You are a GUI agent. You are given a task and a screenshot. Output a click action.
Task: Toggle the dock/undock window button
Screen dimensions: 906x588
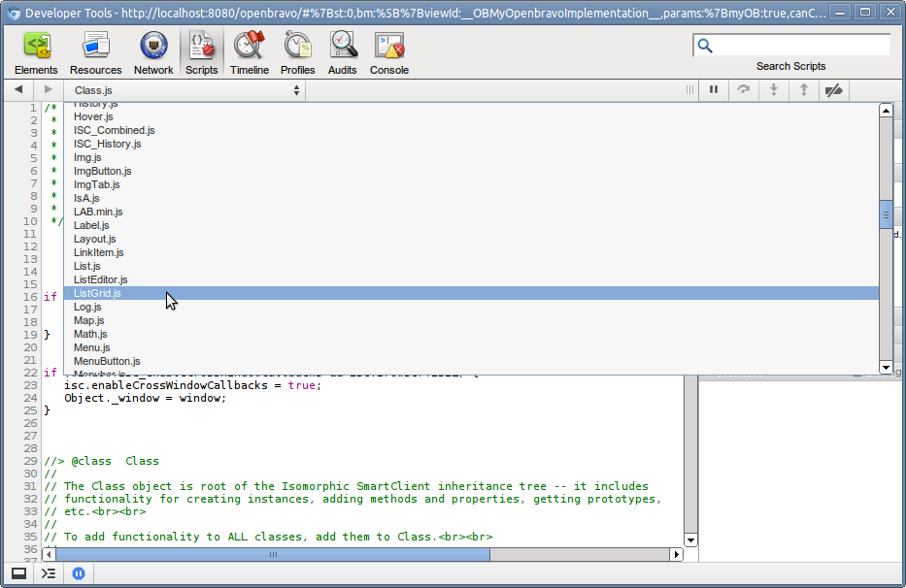(18, 573)
